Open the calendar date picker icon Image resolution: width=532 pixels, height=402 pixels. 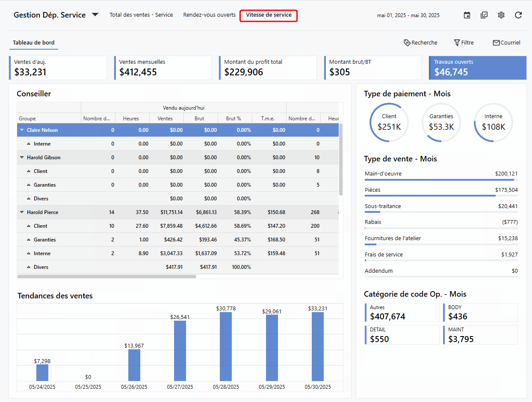(x=467, y=15)
